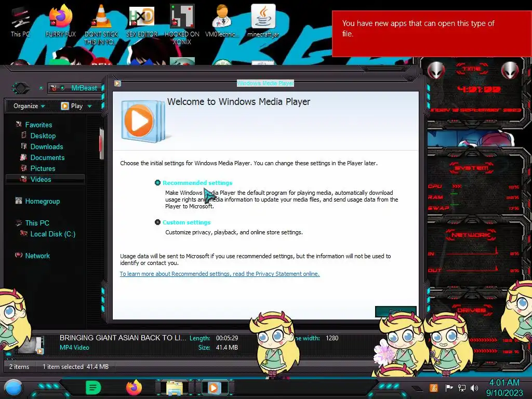Click the SYSTEM gadget panel header

pyautogui.click(x=472, y=168)
